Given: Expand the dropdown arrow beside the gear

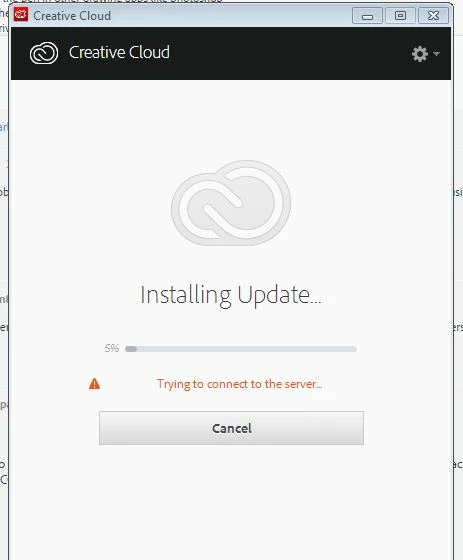Looking at the screenshot, I should click(436, 54).
